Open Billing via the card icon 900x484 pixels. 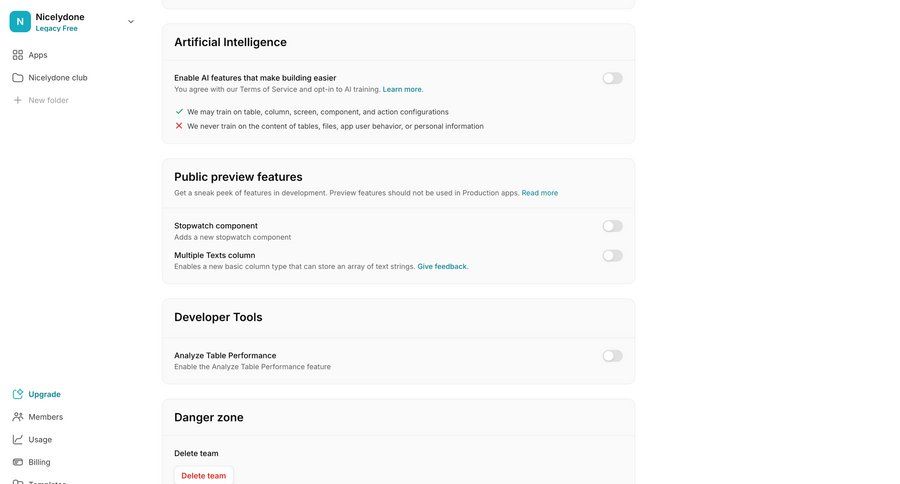tap(18, 462)
